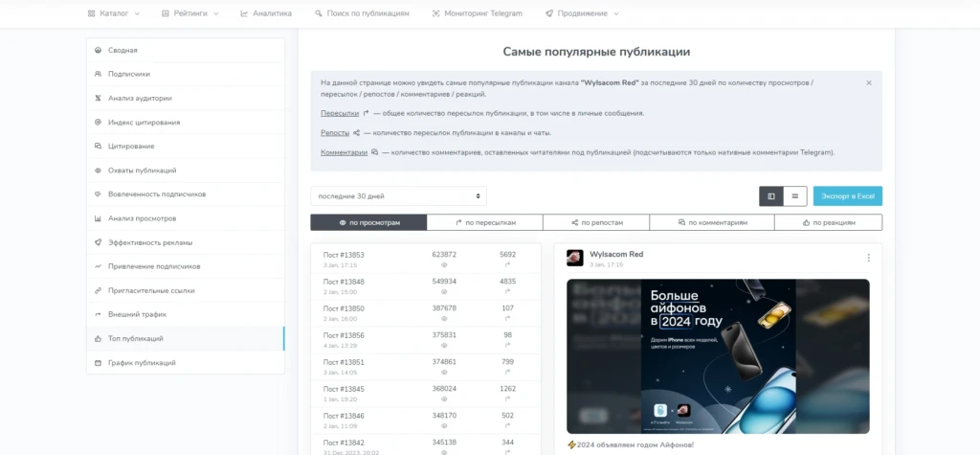Viewport: 980px width, 455px height.
Task: Open Аналитика in top navigation
Action: point(266,13)
